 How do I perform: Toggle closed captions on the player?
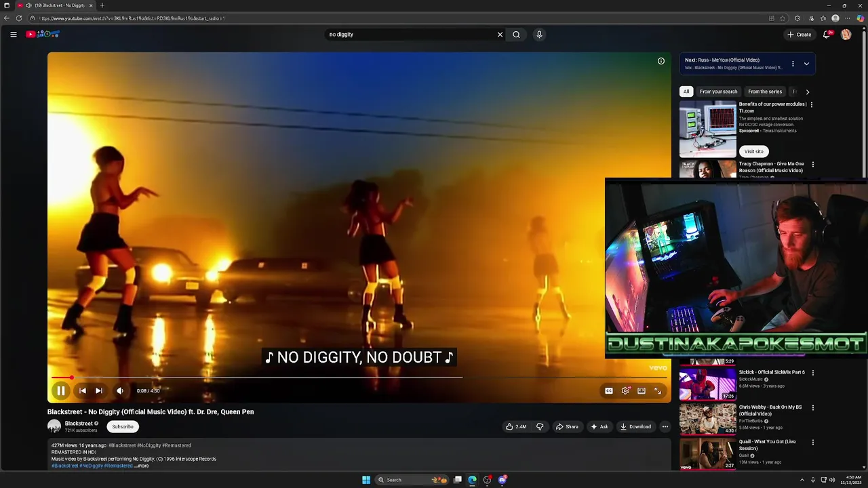(x=609, y=390)
